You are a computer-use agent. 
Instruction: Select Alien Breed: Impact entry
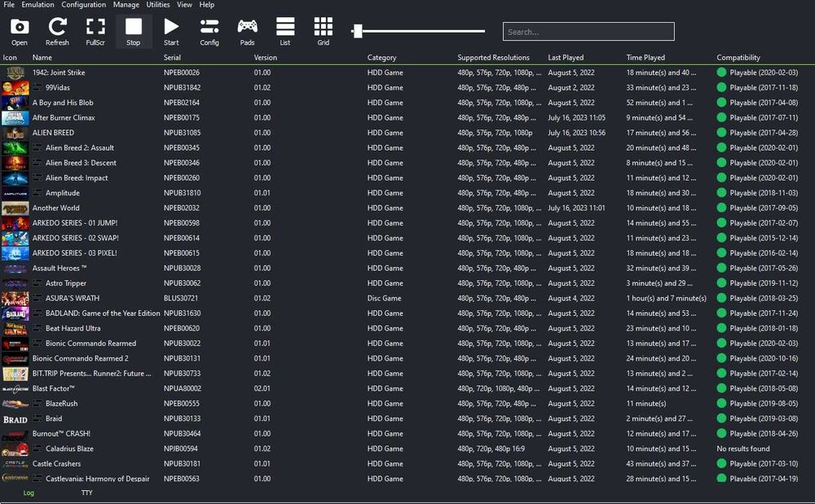point(77,178)
